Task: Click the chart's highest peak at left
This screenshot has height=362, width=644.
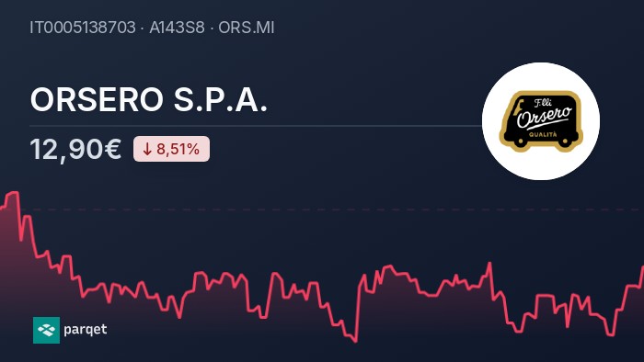Action: [x=15, y=193]
